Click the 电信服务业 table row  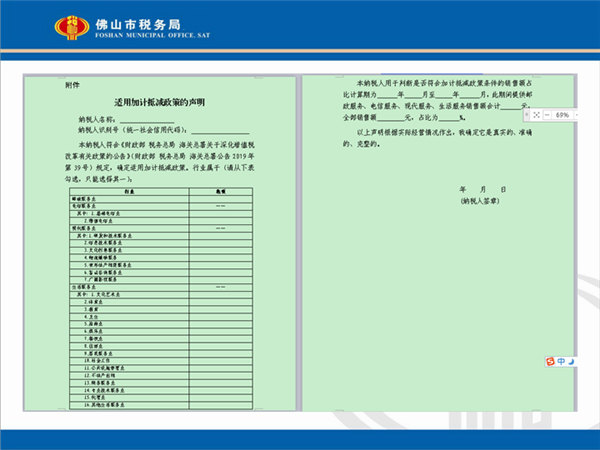tap(161, 206)
